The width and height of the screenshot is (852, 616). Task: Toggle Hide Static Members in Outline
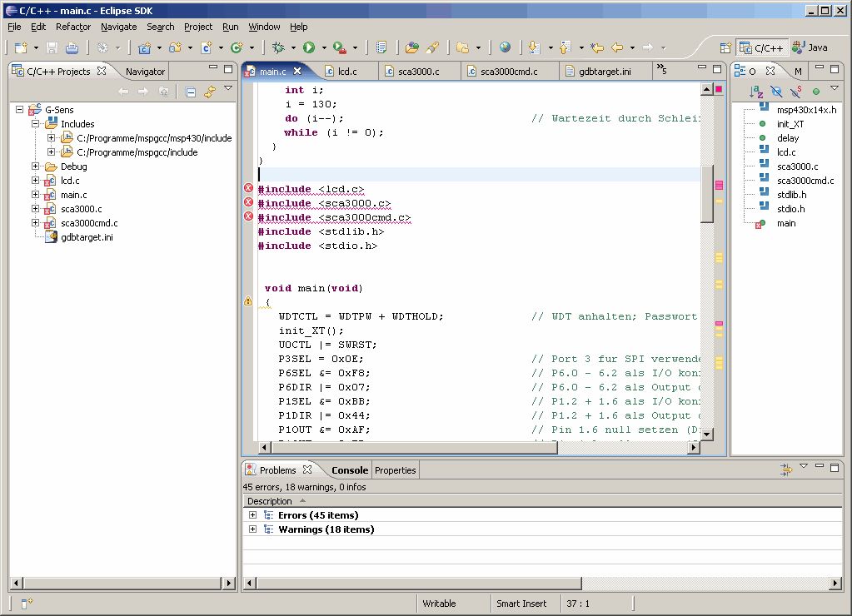(x=796, y=92)
